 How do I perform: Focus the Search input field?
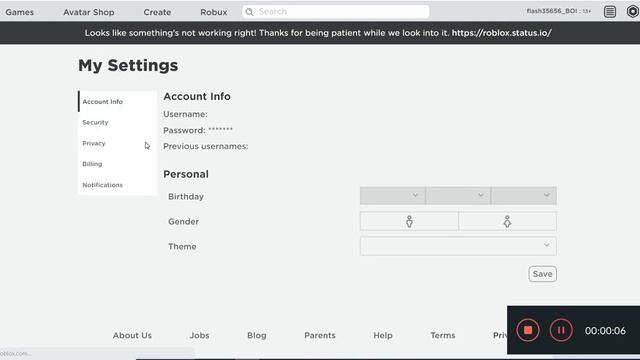click(336, 12)
